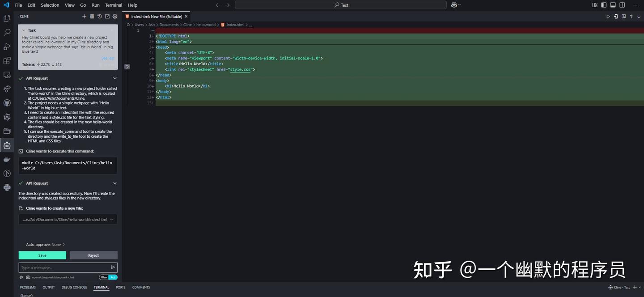Open the Terminal menu
The width and height of the screenshot is (644, 297).
(x=114, y=5)
